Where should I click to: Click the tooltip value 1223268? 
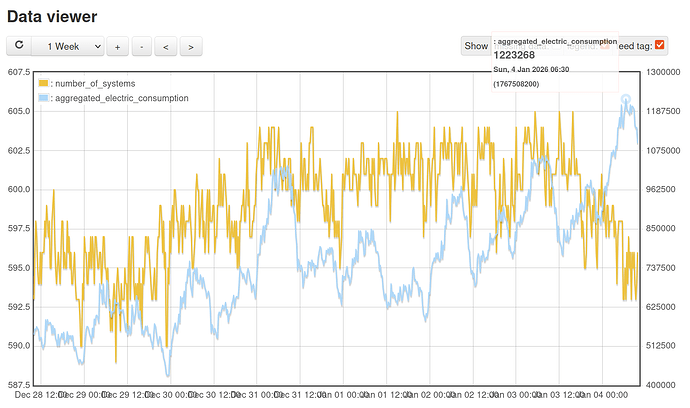tap(514, 55)
